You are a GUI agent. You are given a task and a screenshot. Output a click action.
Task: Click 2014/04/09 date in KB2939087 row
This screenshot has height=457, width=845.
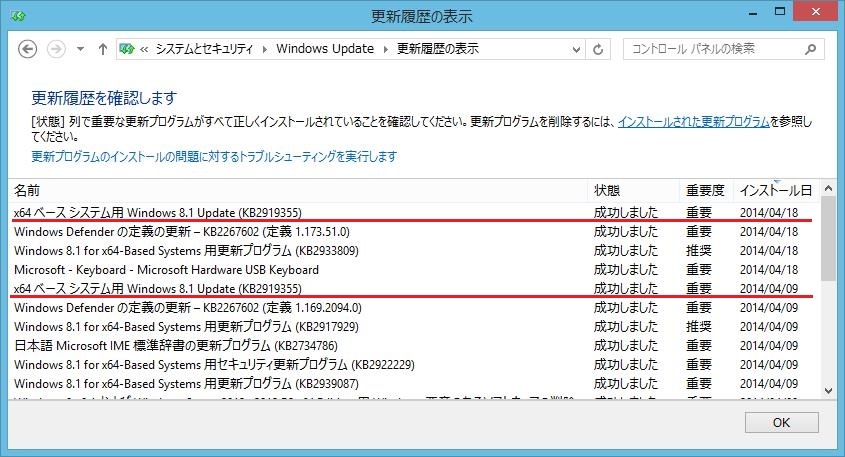[x=769, y=384]
